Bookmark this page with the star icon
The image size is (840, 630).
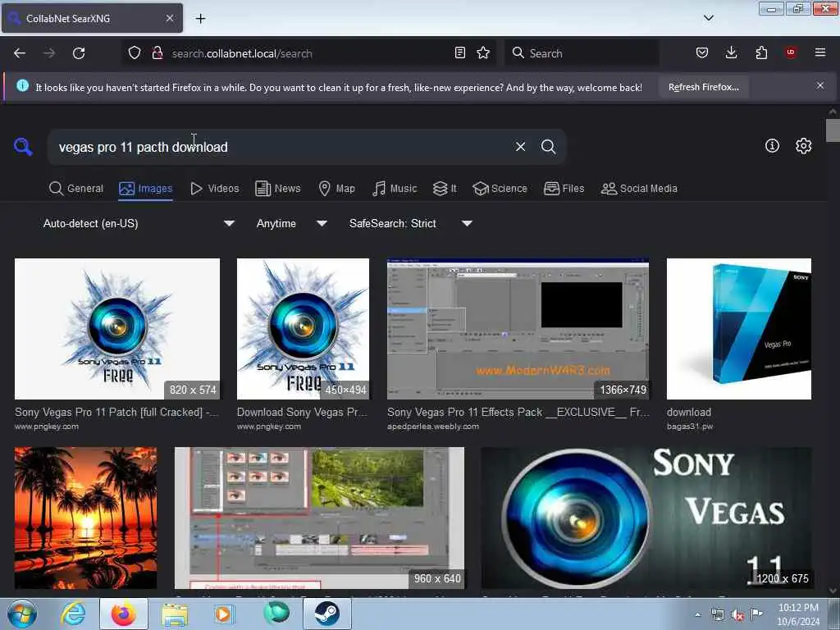coord(483,52)
